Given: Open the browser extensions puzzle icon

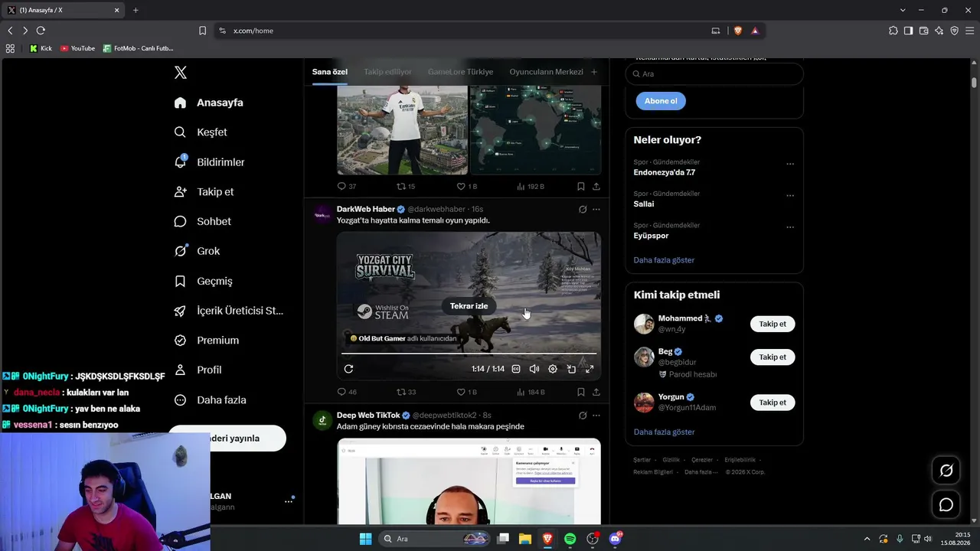Looking at the screenshot, I should click(893, 31).
